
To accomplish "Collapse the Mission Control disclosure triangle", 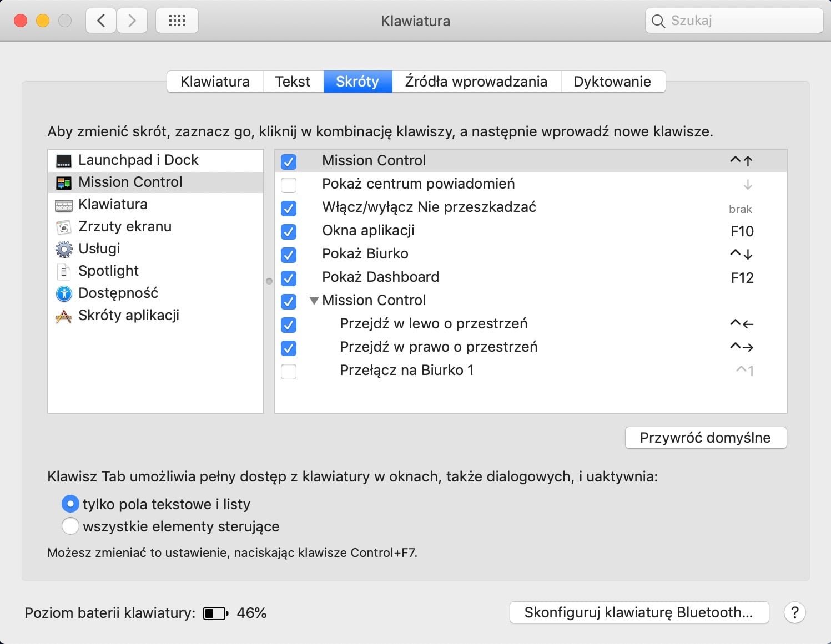I will point(314,301).
